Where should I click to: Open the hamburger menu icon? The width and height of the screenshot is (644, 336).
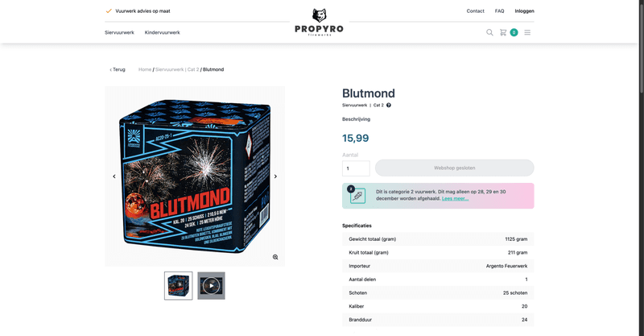pos(527,32)
